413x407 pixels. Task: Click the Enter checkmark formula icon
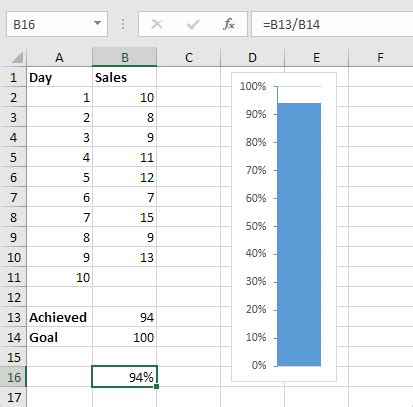pyautogui.click(x=193, y=24)
